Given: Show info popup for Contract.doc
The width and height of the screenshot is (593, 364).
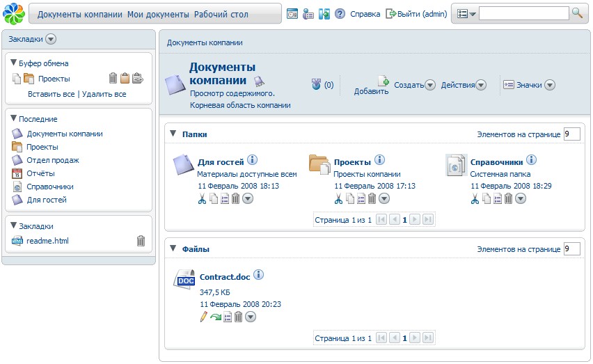Looking at the screenshot, I should pyautogui.click(x=258, y=275).
